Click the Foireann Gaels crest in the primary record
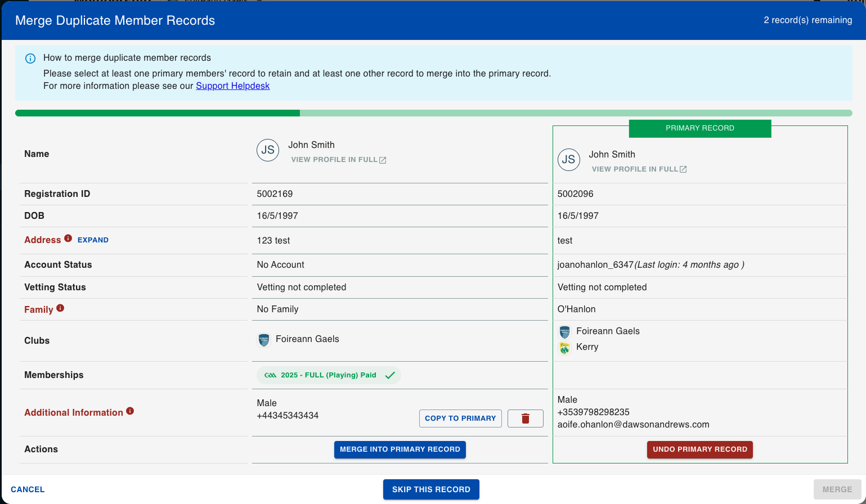Image resolution: width=866 pixels, height=504 pixels. (x=564, y=332)
